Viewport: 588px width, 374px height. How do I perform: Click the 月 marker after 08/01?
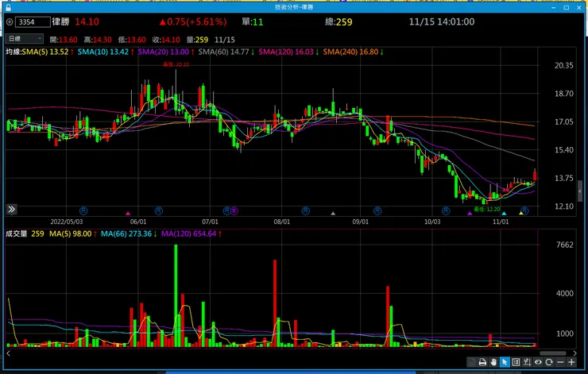click(306, 211)
